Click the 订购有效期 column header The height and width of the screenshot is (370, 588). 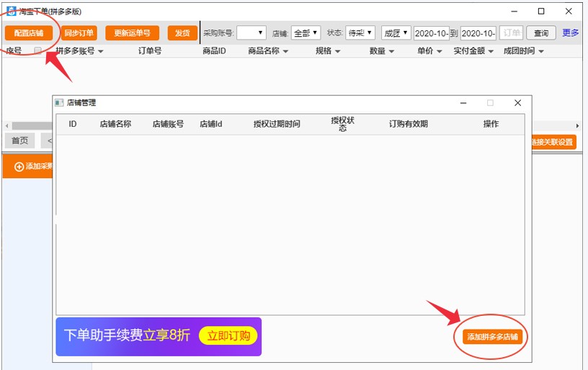(409, 124)
